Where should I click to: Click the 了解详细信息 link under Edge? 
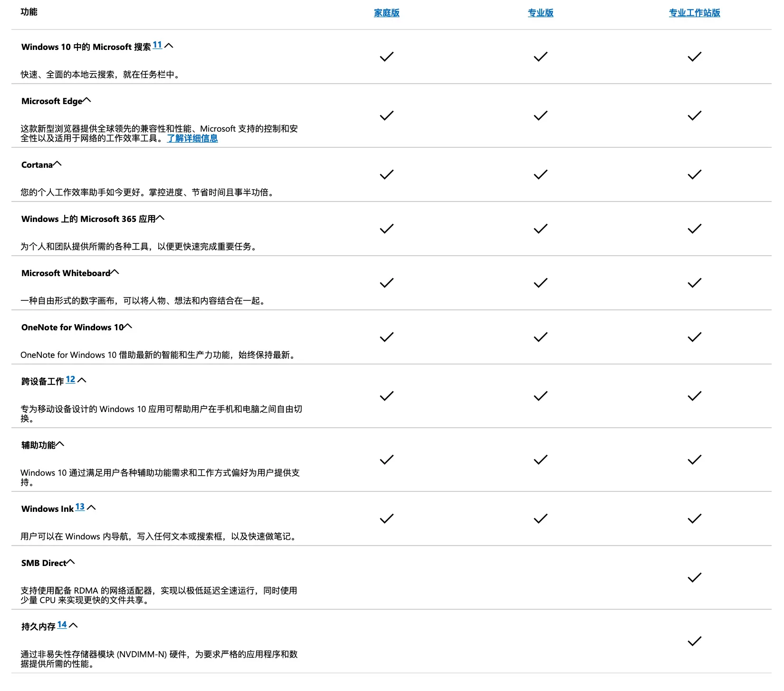(192, 138)
